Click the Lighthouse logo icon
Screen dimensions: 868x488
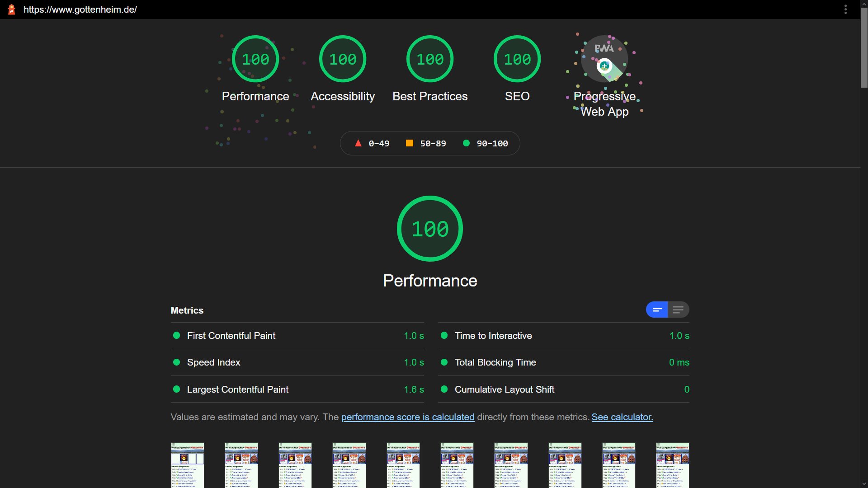pyautogui.click(x=12, y=9)
